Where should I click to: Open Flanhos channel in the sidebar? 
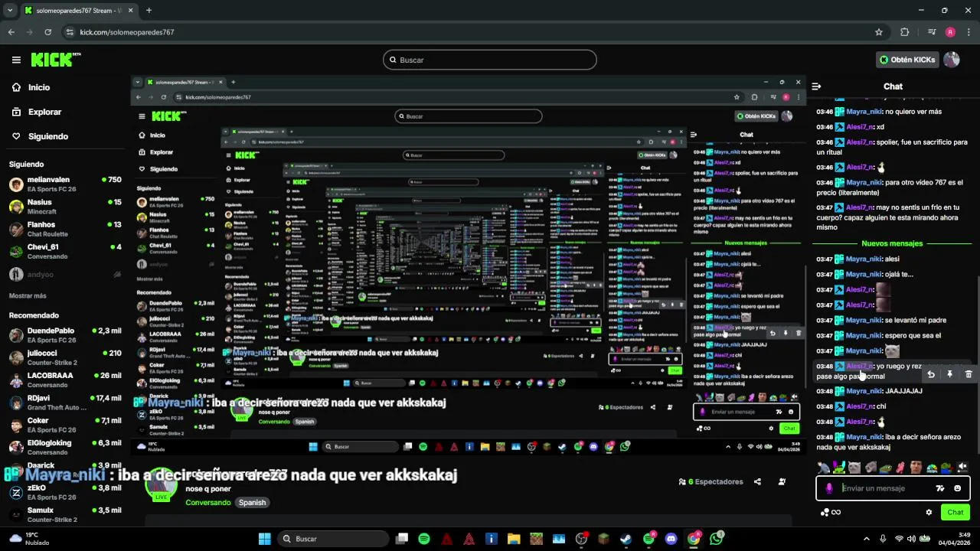click(65, 229)
